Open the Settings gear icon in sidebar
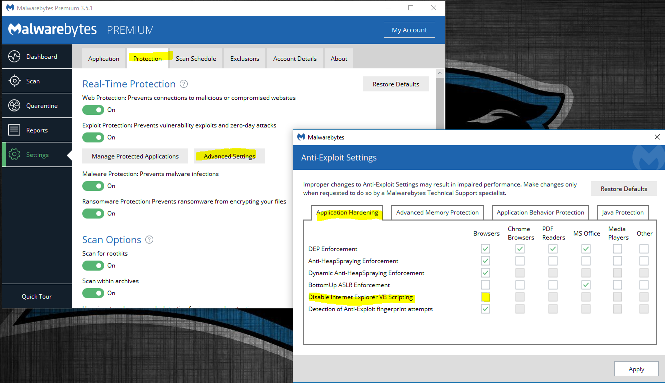665x383 pixels. coord(14,154)
